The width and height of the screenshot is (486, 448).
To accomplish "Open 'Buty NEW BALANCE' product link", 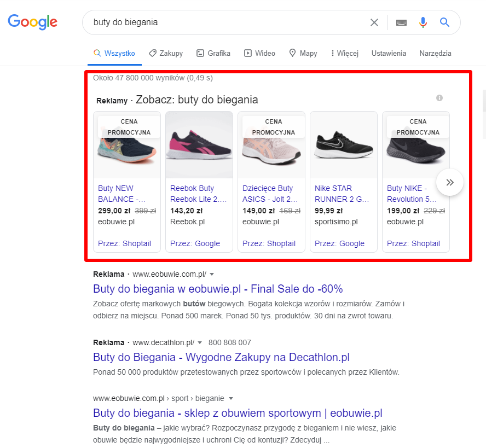I will (x=121, y=194).
